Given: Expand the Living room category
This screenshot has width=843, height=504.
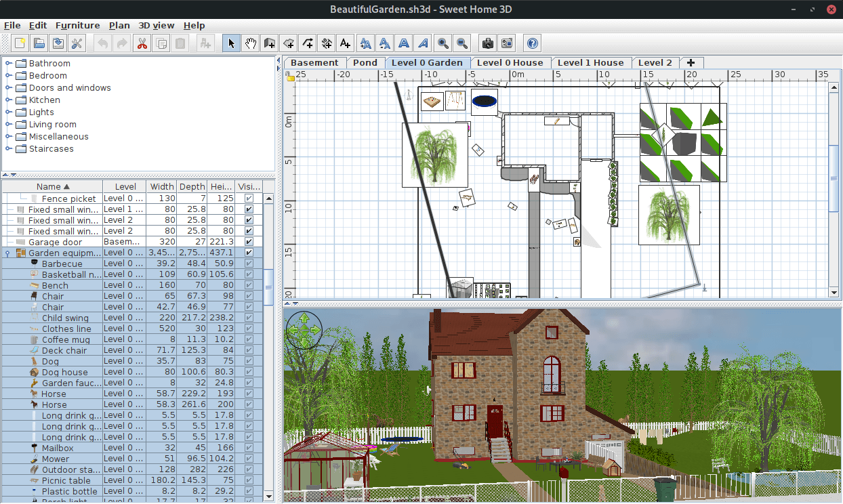Looking at the screenshot, I should tap(9, 124).
